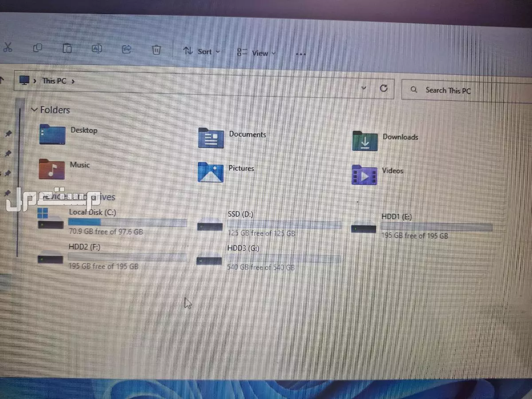Open the View dropdown menu
This screenshot has width=532, height=399.
click(x=256, y=53)
